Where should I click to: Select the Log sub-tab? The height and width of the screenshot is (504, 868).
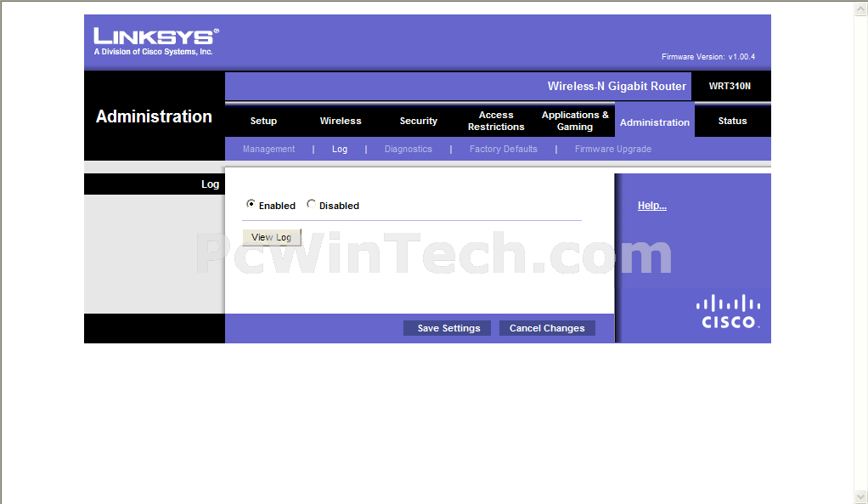point(340,149)
